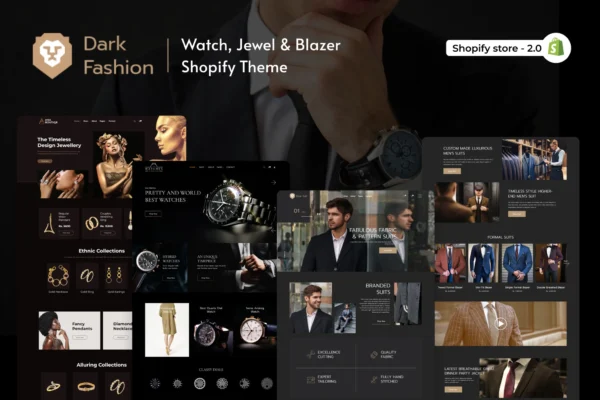Click the beige coat product image

167,330
